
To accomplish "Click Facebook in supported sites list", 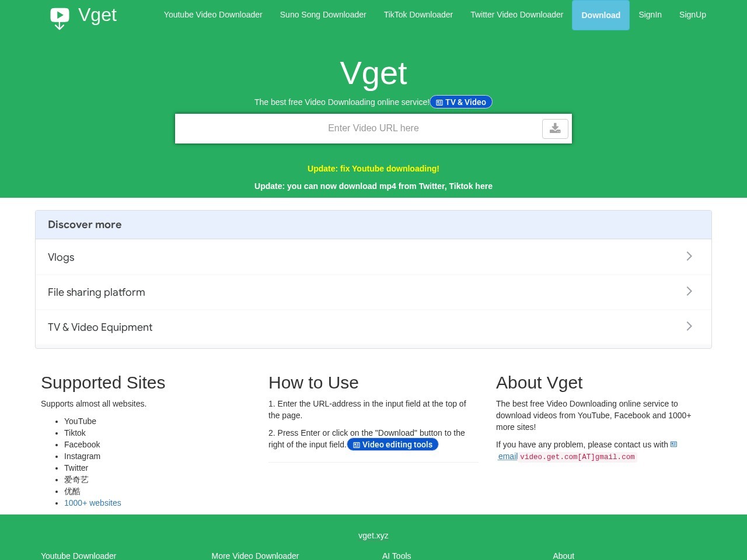I will [x=82, y=444].
